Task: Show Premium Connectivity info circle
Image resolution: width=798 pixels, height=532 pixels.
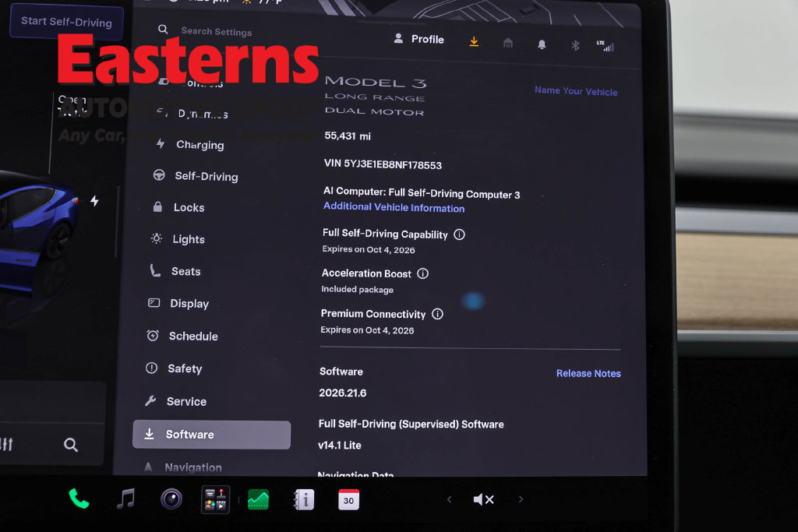Action: coord(437,314)
